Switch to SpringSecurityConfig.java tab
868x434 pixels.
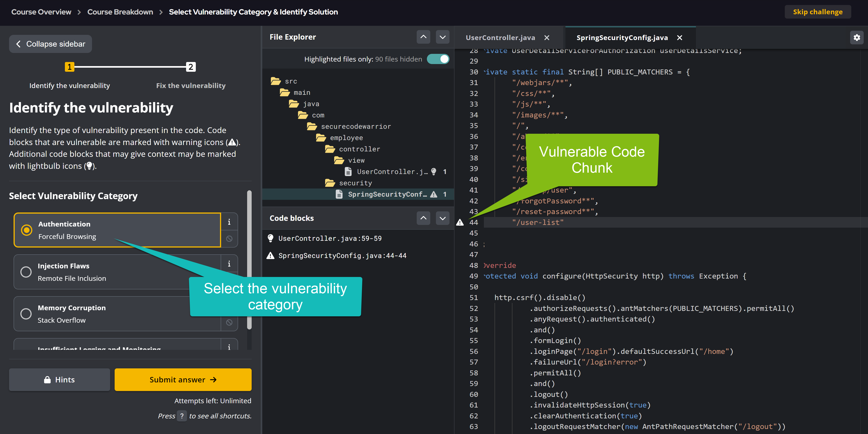pos(622,38)
